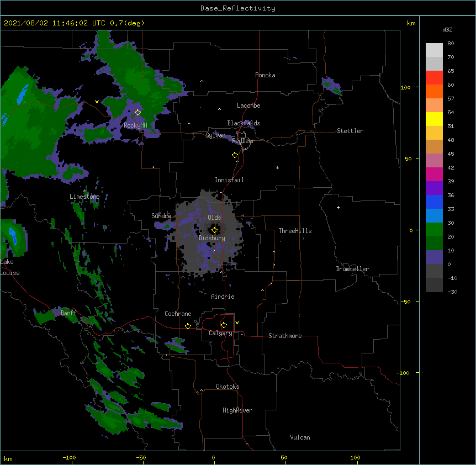Viewport: 476px width, 465px height.
Task: Click the Stettler label
Action: pyautogui.click(x=350, y=131)
